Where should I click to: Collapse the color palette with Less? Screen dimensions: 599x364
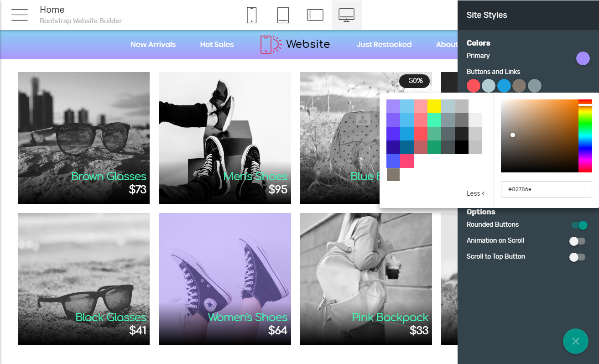tap(475, 193)
